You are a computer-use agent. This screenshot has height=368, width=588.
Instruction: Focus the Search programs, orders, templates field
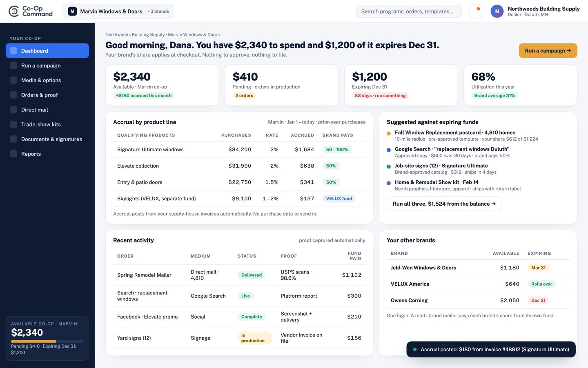click(409, 11)
